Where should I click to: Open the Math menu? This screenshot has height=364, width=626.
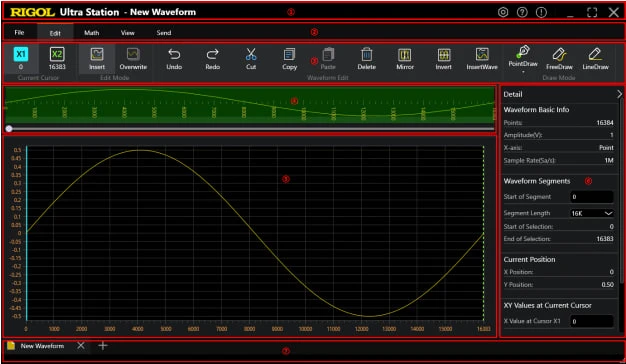[x=91, y=33]
